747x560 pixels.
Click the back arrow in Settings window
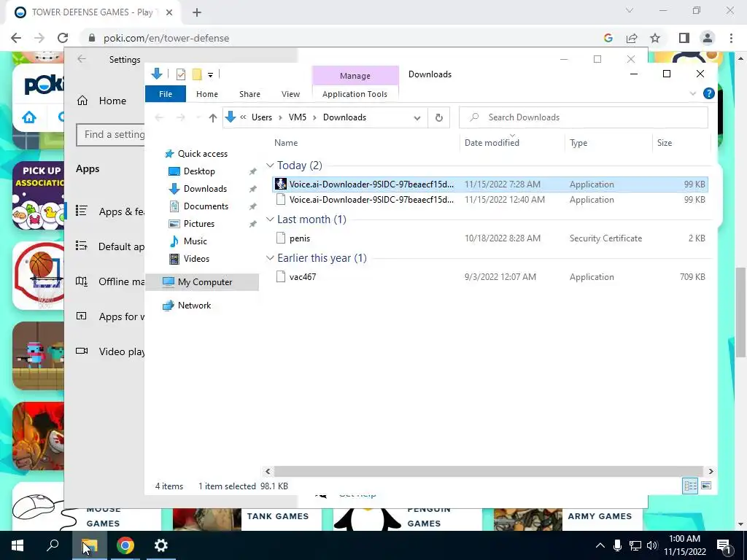click(82, 59)
